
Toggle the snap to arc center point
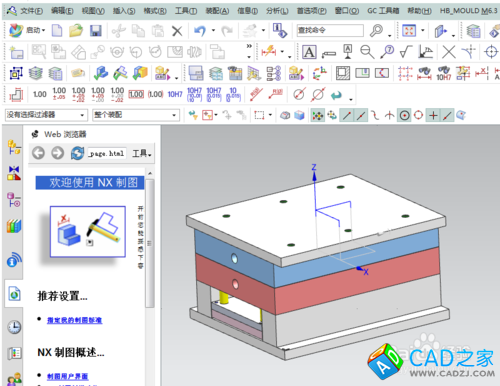(405, 116)
